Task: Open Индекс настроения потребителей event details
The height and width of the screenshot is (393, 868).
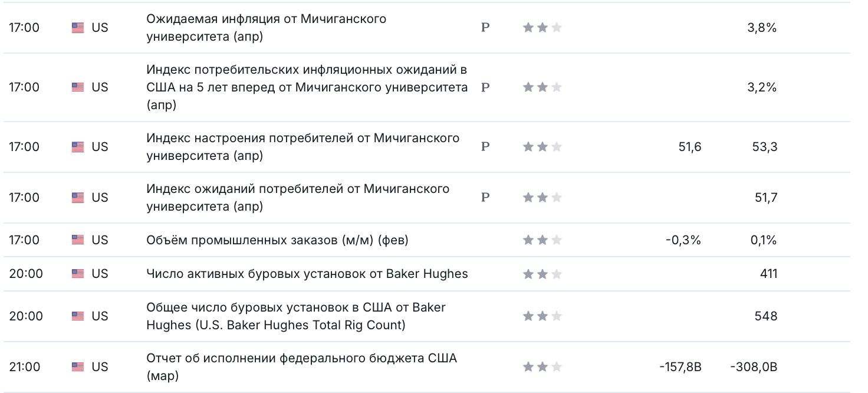Action: click(303, 147)
